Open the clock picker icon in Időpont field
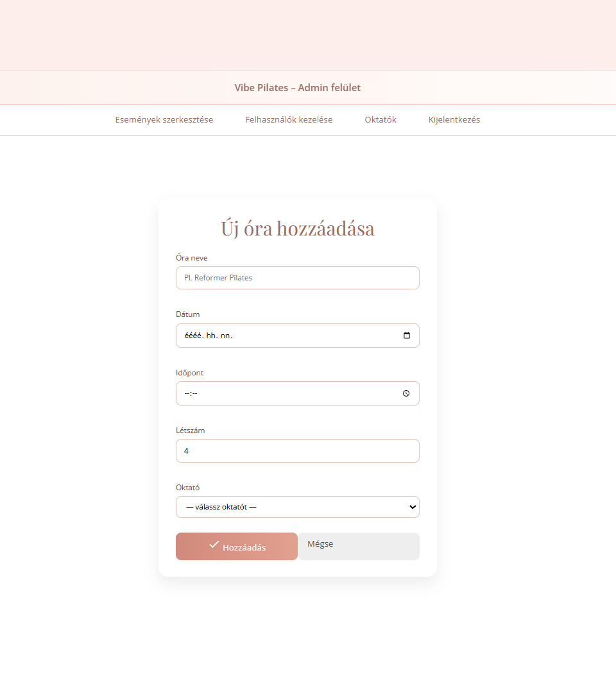Image resolution: width=616 pixels, height=693 pixels. coord(406,393)
